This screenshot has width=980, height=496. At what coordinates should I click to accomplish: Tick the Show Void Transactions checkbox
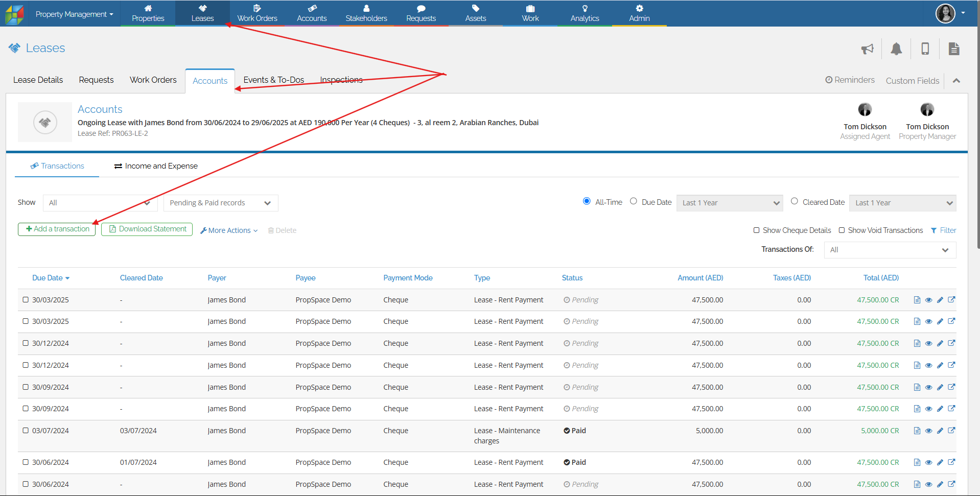point(842,230)
